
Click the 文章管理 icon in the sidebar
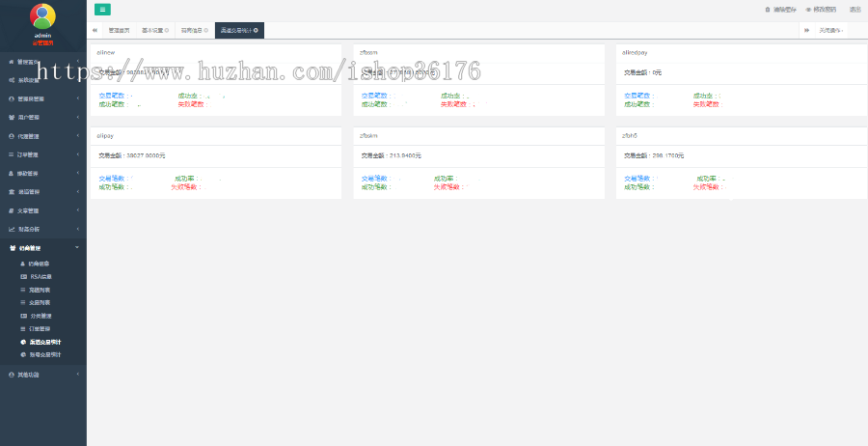point(11,210)
